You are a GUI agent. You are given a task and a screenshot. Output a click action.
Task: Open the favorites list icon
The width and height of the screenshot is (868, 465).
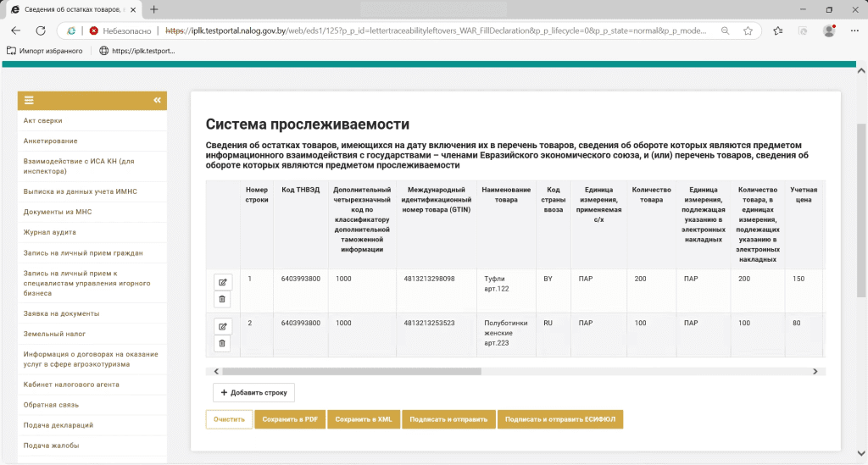click(x=778, y=31)
